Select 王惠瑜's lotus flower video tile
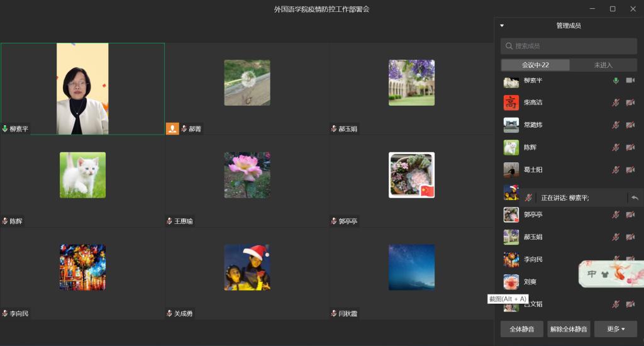 tap(247, 175)
